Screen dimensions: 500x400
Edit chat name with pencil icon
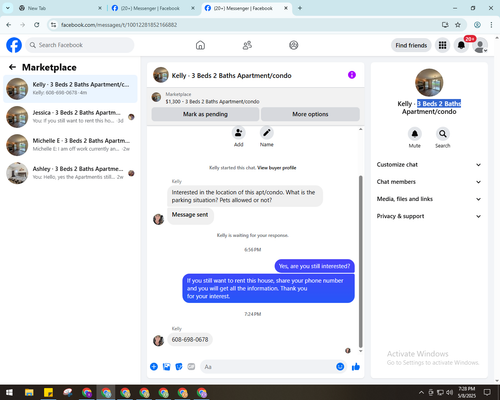coord(267,133)
